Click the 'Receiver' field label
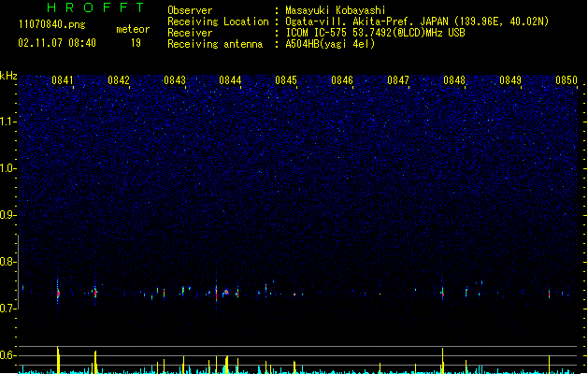 pyautogui.click(x=190, y=33)
